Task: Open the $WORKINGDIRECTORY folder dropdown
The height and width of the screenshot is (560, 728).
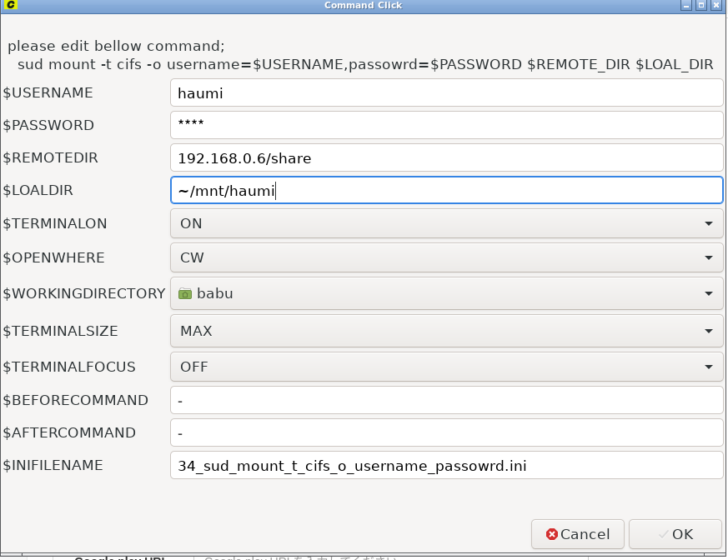Action: tap(446, 293)
